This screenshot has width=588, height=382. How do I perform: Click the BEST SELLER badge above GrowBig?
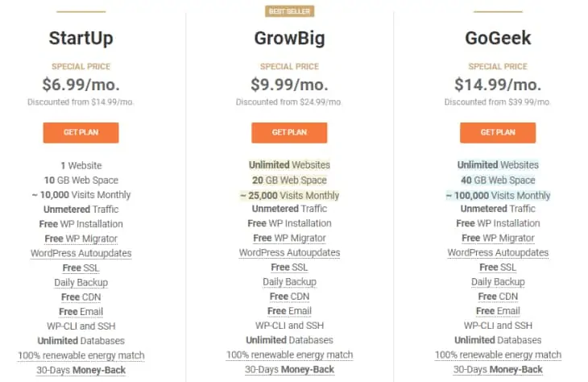point(289,11)
